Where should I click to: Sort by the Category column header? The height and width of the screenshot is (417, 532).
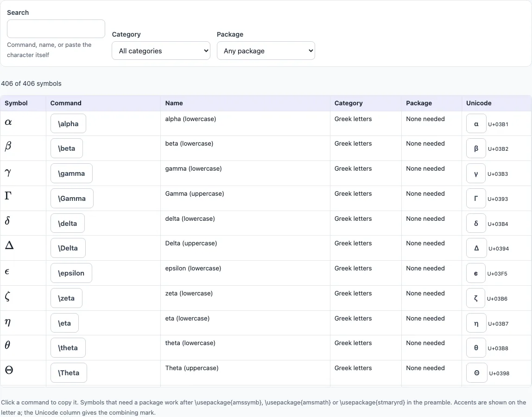348,103
